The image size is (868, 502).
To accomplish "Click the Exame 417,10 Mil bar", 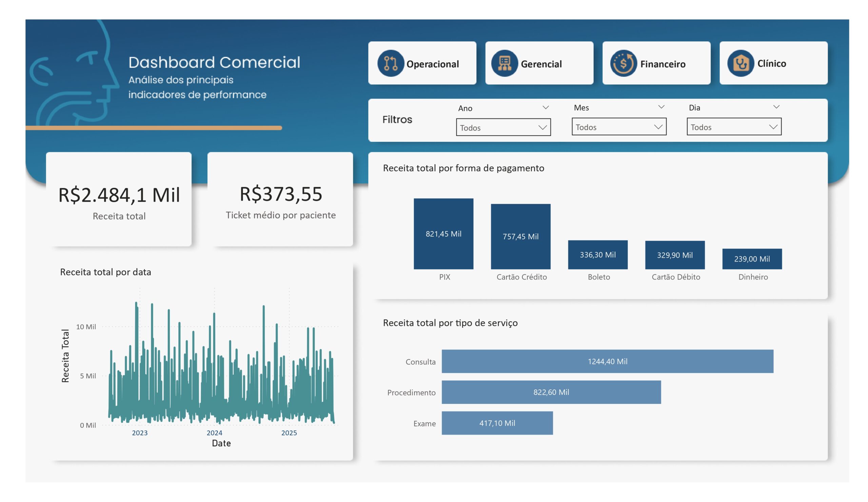I will (497, 423).
